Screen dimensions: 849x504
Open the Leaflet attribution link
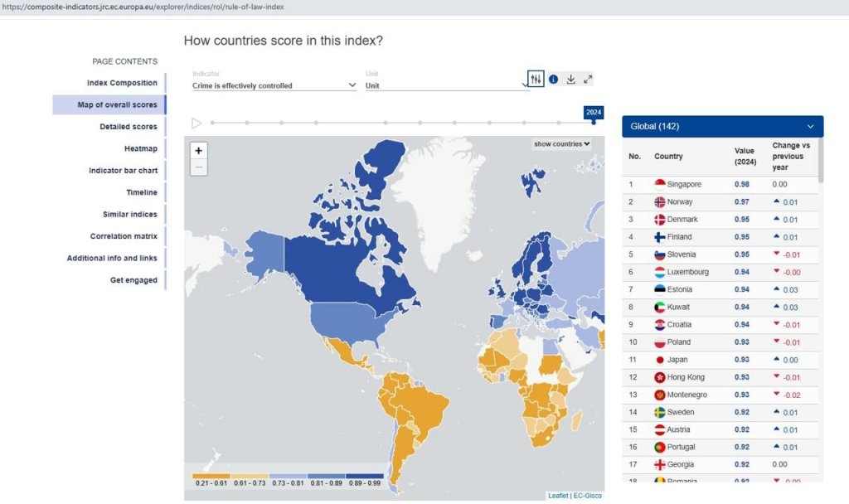pyautogui.click(x=558, y=496)
